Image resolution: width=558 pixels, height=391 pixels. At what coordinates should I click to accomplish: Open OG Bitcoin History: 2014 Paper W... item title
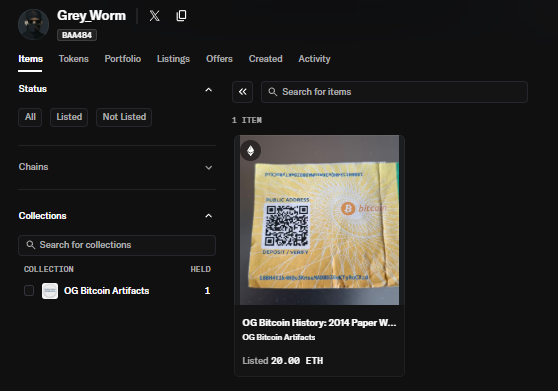pos(319,323)
